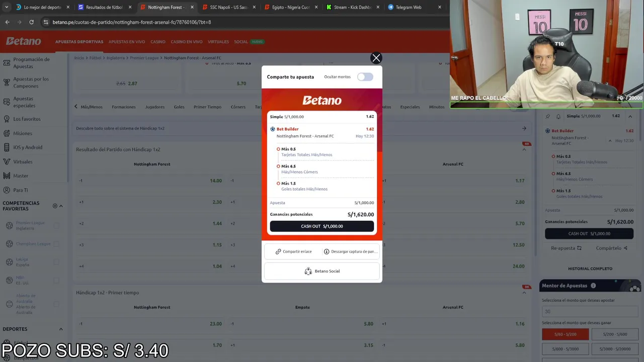Image resolution: width=644 pixels, height=362 pixels.
Task: Toggle the Ocultar montos switch
Action: (x=365, y=77)
